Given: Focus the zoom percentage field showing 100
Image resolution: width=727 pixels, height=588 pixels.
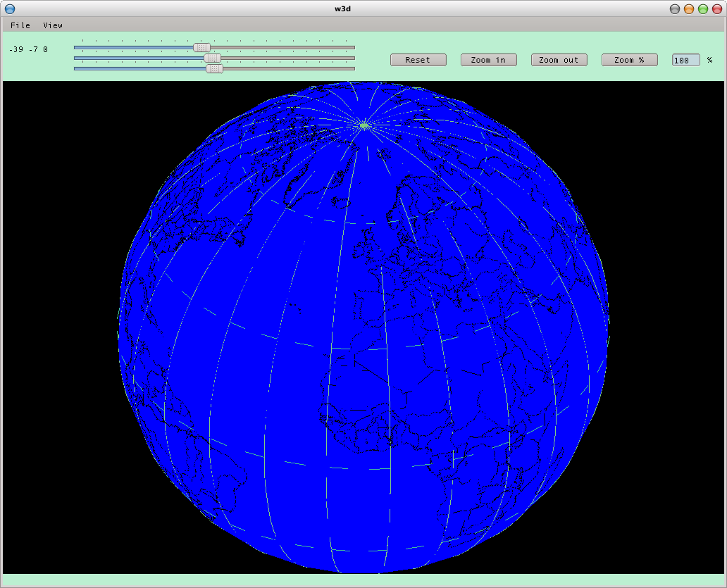Looking at the screenshot, I should pyautogui.click(x=685, y=61).
